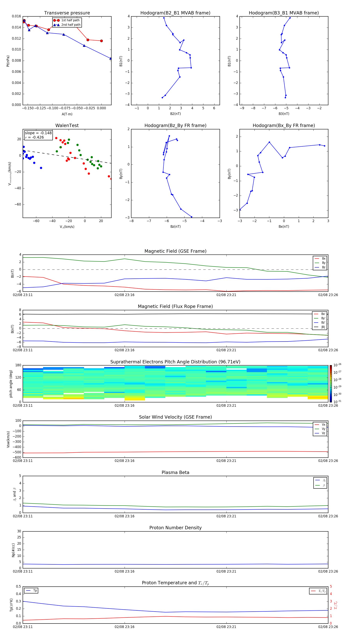Click the 'A(T·m)' x-axis label
This screenshot has width=351, height=644.
67,114
